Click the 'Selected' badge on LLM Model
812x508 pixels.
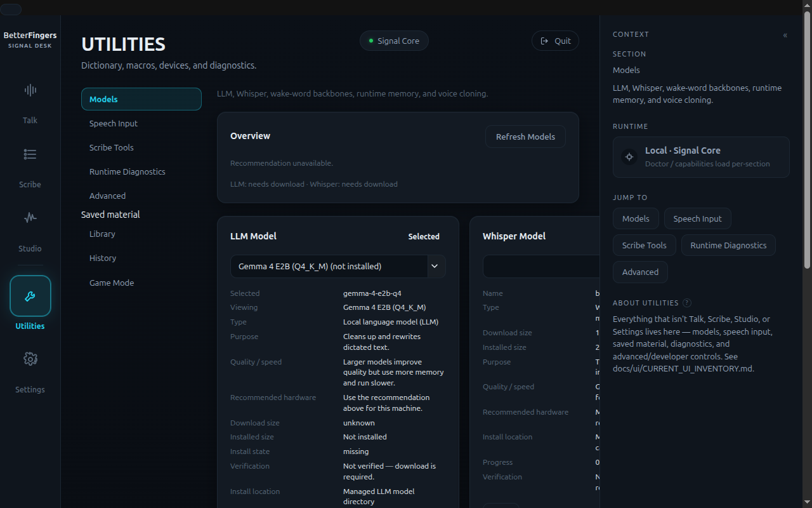pyautogui.click(x=424, y=237)
